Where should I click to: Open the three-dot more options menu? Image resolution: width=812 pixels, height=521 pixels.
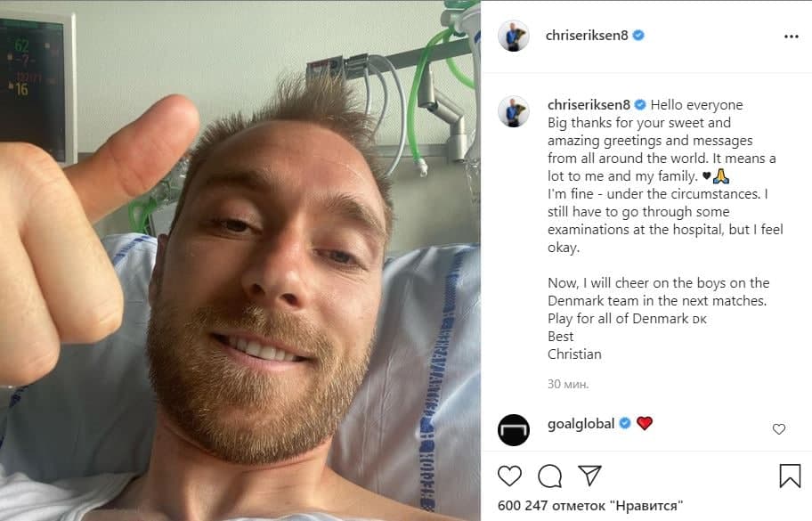click(x=792, y=37)
